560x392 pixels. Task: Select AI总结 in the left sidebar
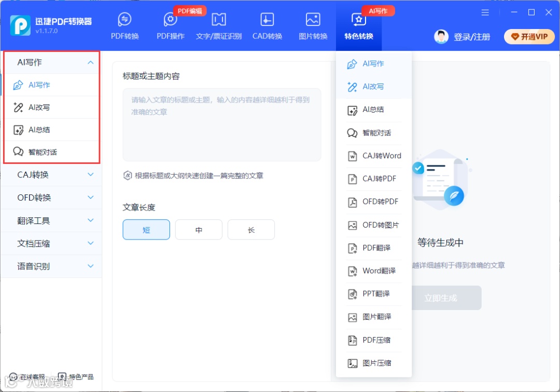52,130
